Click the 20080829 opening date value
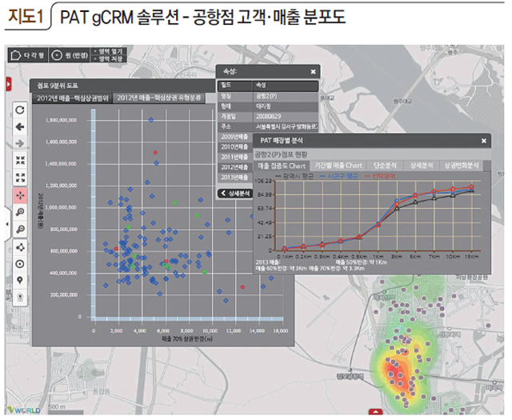This screenshot has width=512, height=420. pos(269,117)
